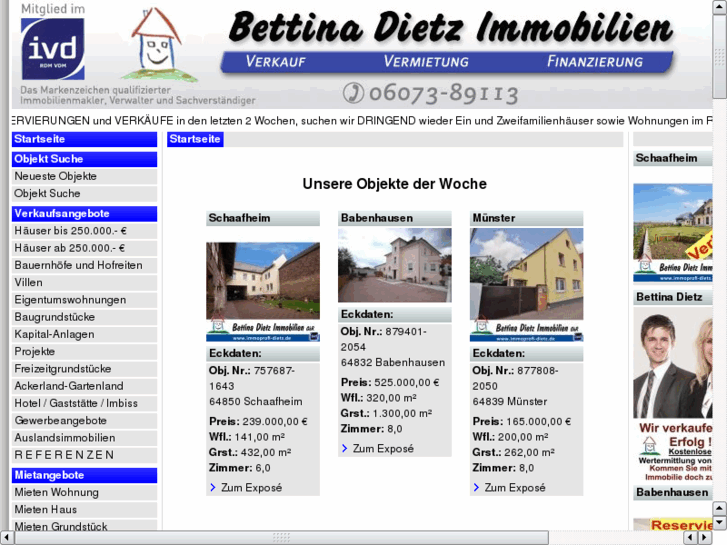Click the Preis 239.000,00 € value

click(275, 422)
